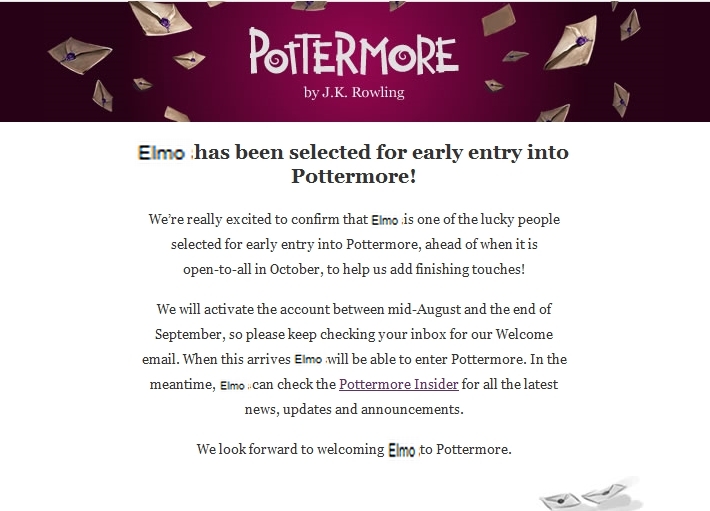This screenshot has height=511, width=710.
Task: Click the "We look forward to welcoming" sentence
Action: (x=354, y=449)
